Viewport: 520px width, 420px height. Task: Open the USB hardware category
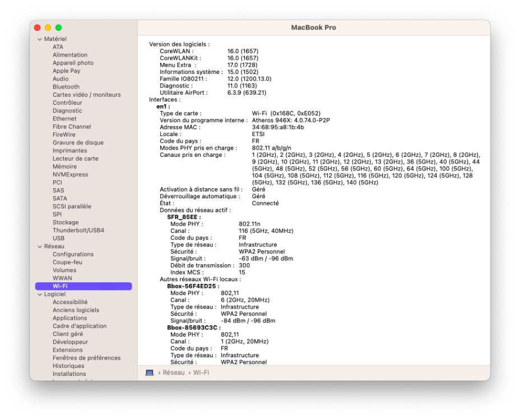(58, 239)
